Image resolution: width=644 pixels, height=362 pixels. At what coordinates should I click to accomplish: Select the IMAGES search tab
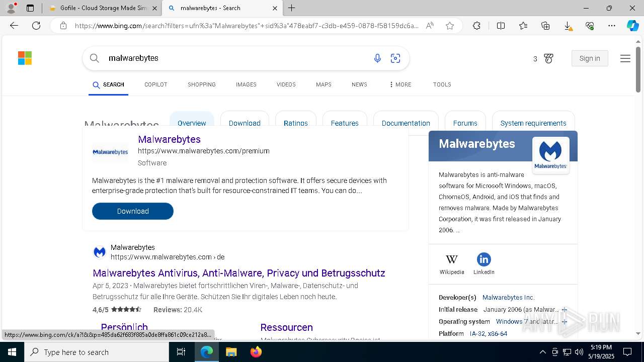[x=246, y=84]
